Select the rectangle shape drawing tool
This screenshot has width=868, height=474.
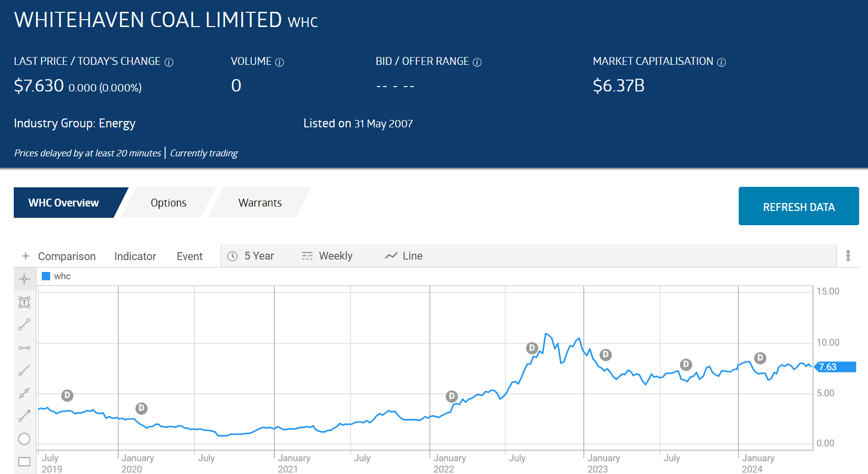[24, 462]
